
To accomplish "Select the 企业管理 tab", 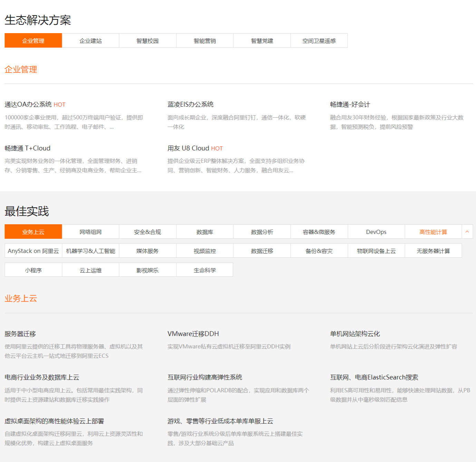I will (33, 41).
